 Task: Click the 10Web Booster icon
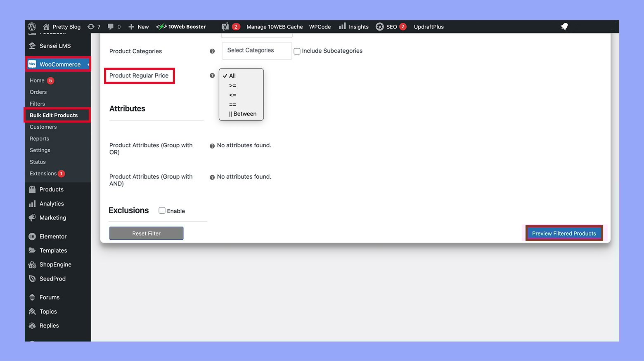[x=161, y=27]
